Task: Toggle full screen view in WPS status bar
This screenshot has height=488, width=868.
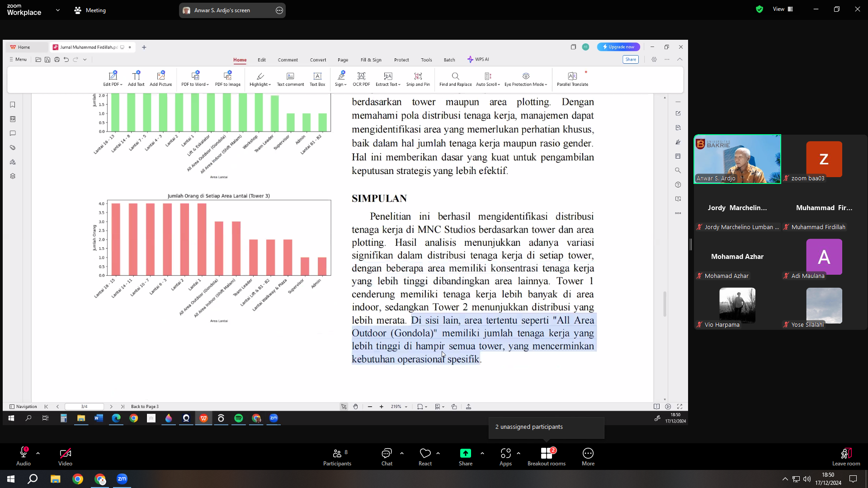Action: 679,407
